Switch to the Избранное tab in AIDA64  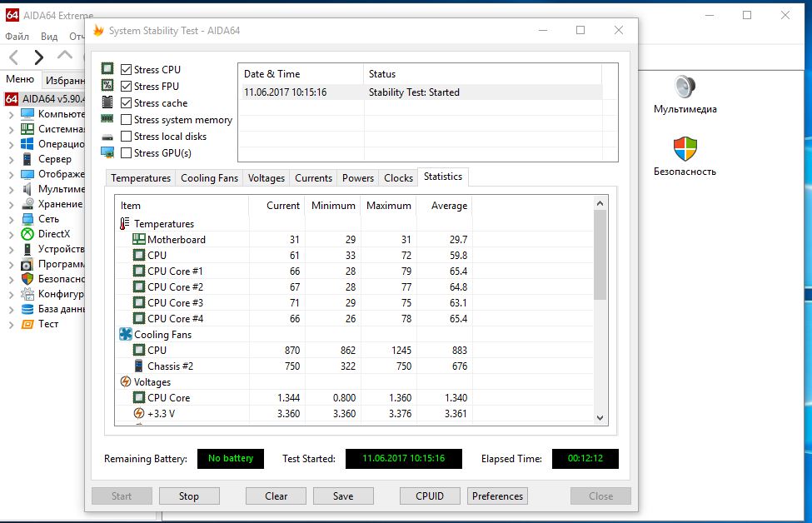pos(65,80)
